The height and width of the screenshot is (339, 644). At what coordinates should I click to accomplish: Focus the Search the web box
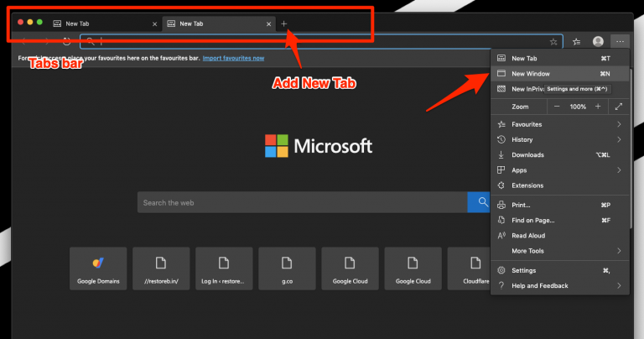point(302,202)
